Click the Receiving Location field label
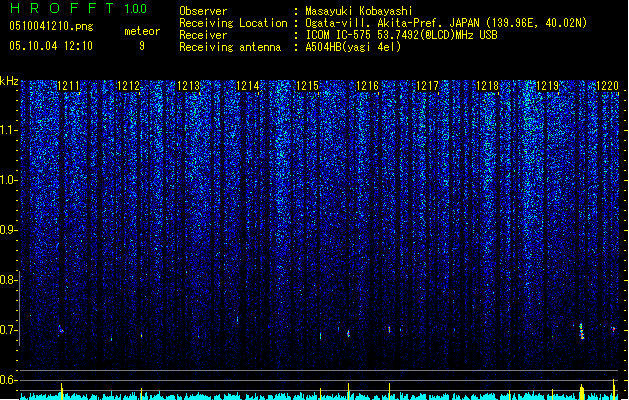This screenshot has width=629, height=400. pos(233,23)
